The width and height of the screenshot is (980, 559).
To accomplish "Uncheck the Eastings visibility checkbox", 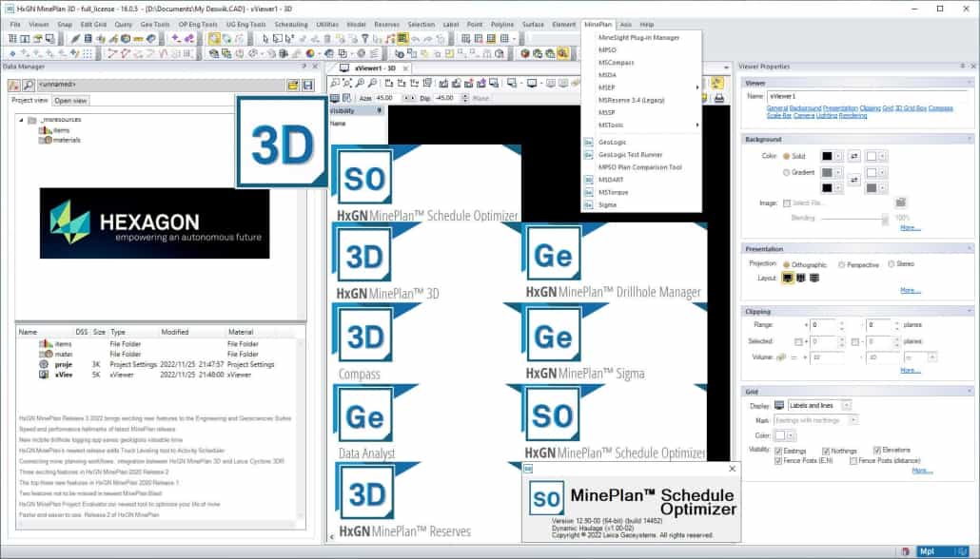I will pyautogui.click(x=779, y=451).
